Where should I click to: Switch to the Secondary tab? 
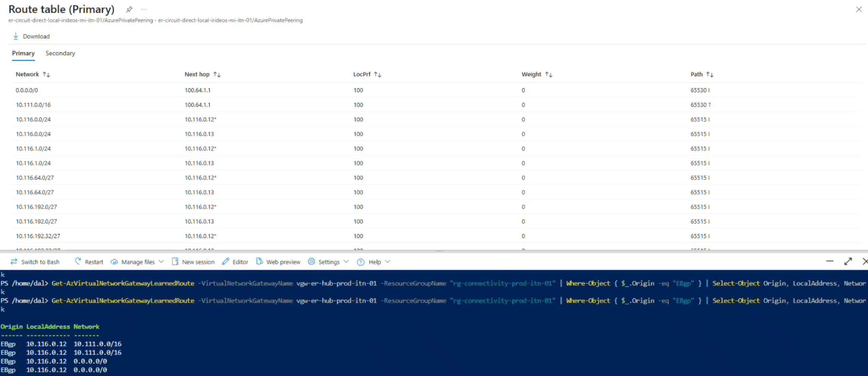[x=60, y=53]
